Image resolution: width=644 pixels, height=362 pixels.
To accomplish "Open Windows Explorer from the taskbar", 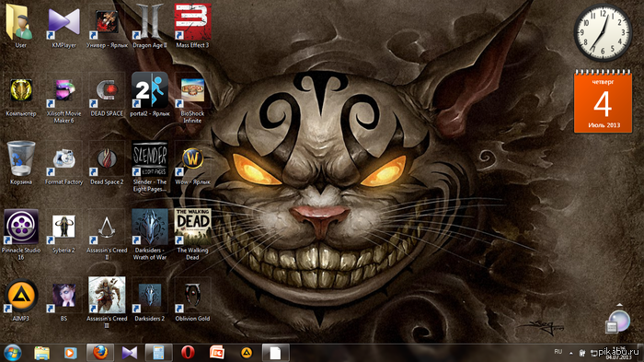I will point(42,353).
